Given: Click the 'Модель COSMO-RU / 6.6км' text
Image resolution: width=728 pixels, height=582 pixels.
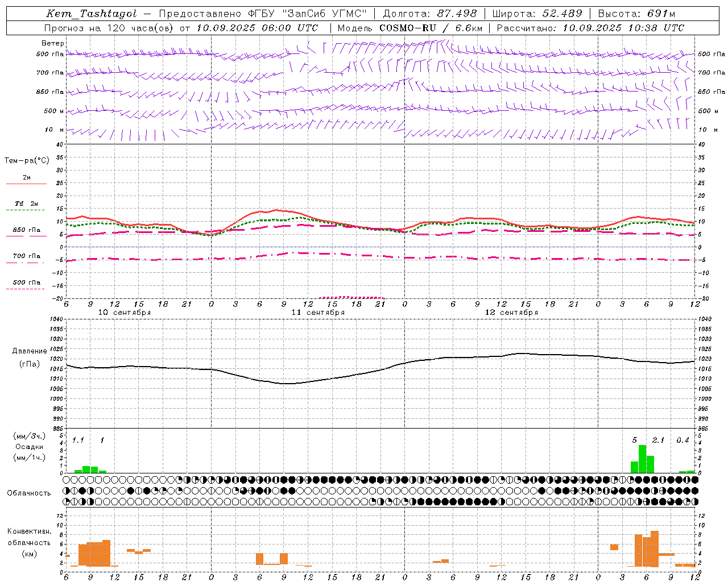Looking at the screenshot, I should [410, 28].
